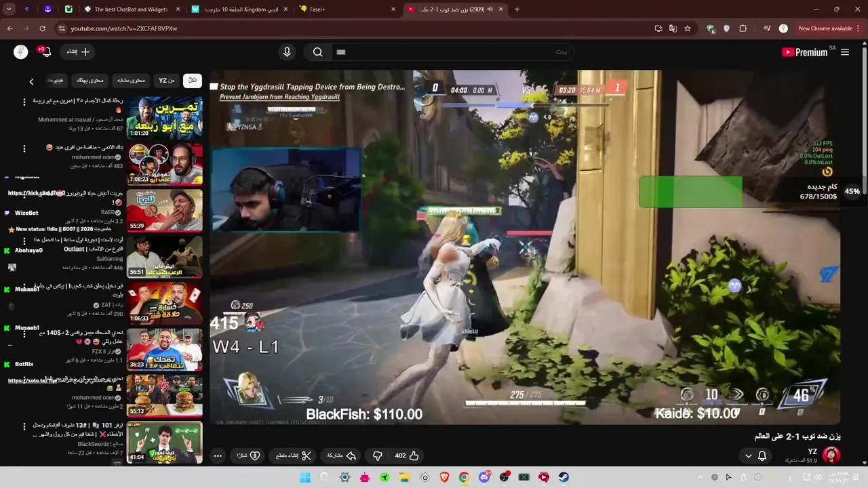This screenshot has height=488, width=868.
Task: Select the 'من YZ' filter chip
Action: (166, 81)
